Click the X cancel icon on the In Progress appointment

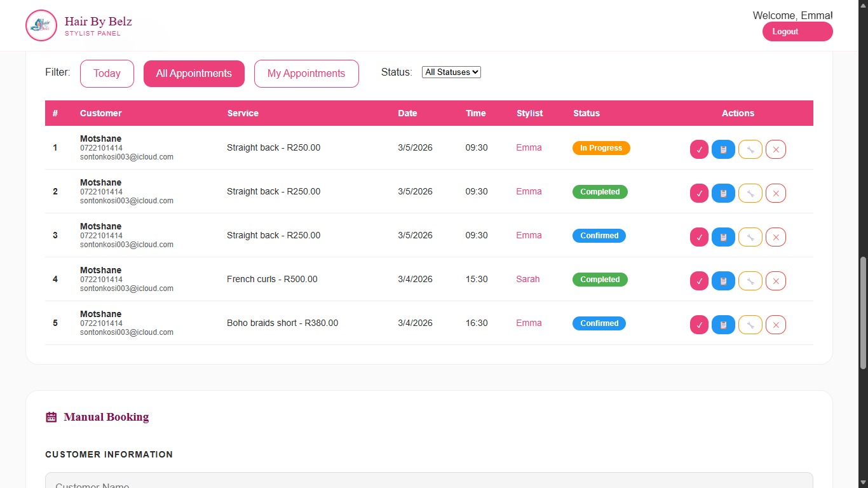point(775,149)
